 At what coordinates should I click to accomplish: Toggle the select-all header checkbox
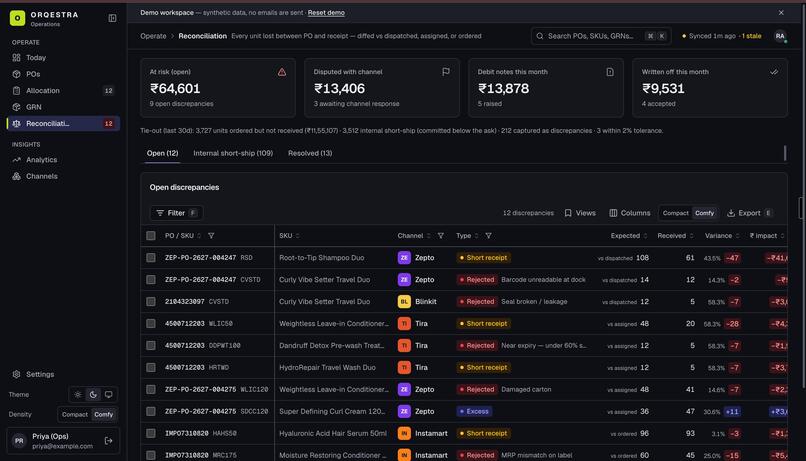[151, 235]
